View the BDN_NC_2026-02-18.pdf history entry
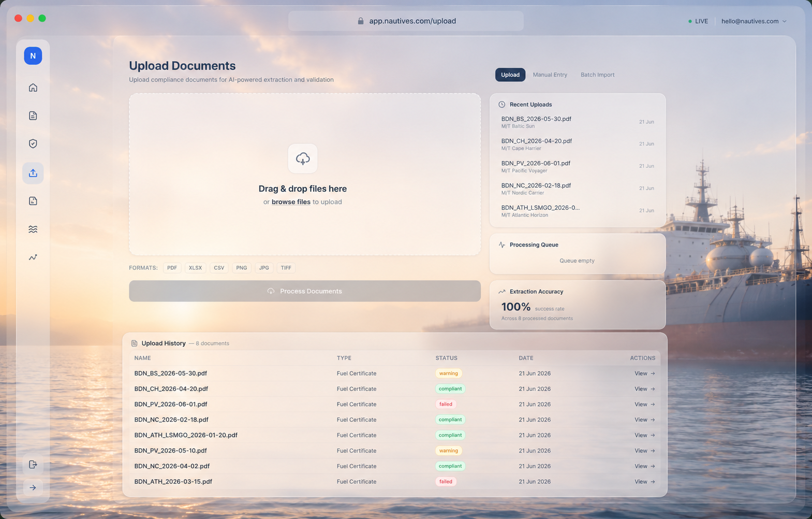The image size is (812, 519). pos(644,420)
